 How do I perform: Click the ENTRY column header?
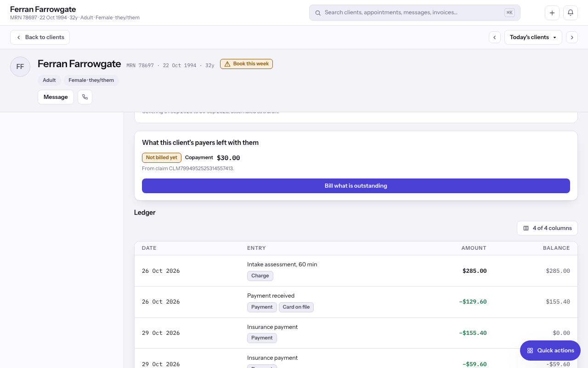coord(256,248)
